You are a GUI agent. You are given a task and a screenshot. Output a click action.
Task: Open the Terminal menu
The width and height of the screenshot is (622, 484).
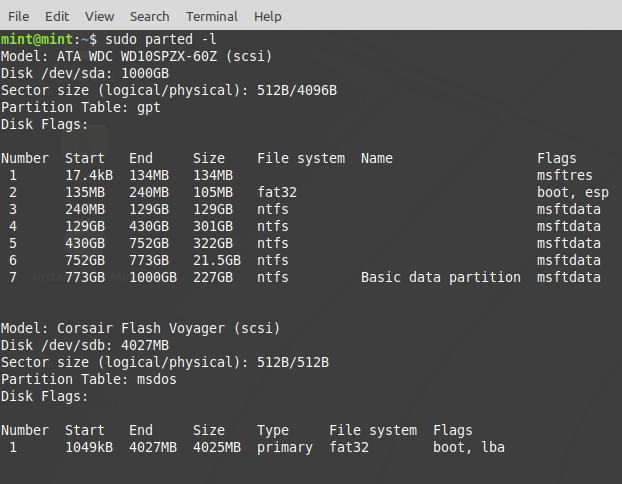pos(211,16)
